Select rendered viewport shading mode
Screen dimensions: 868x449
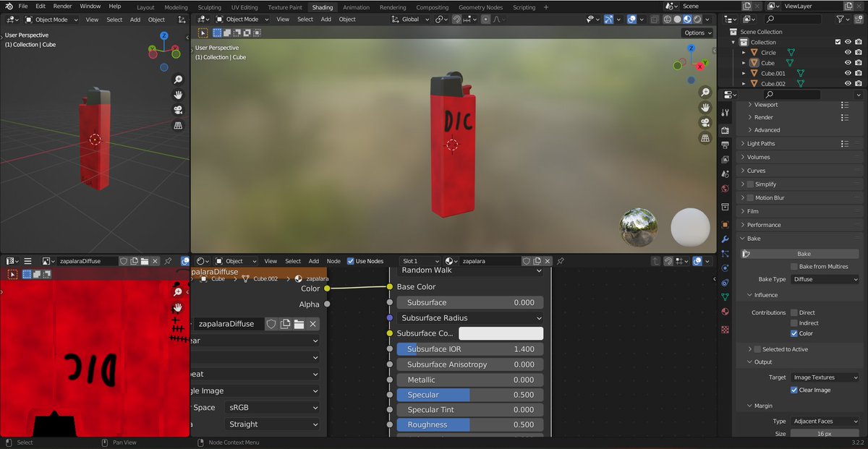pos(698,19)
